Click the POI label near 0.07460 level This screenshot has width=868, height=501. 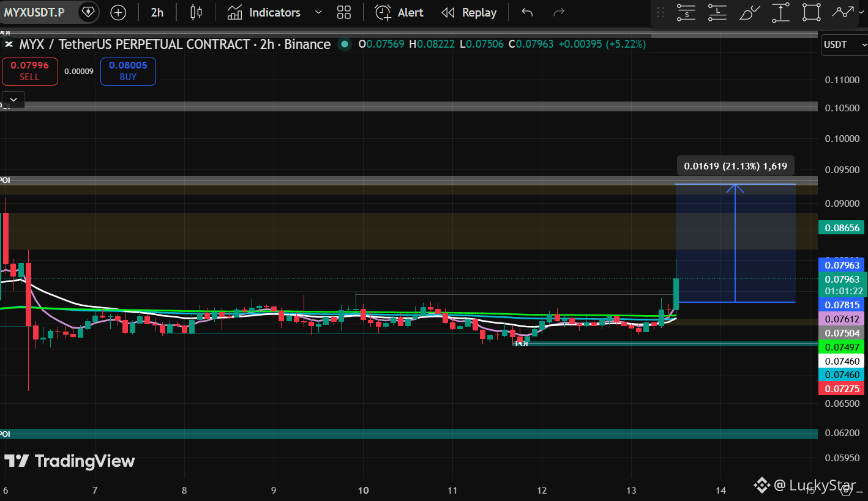click(x=521, y=344)
